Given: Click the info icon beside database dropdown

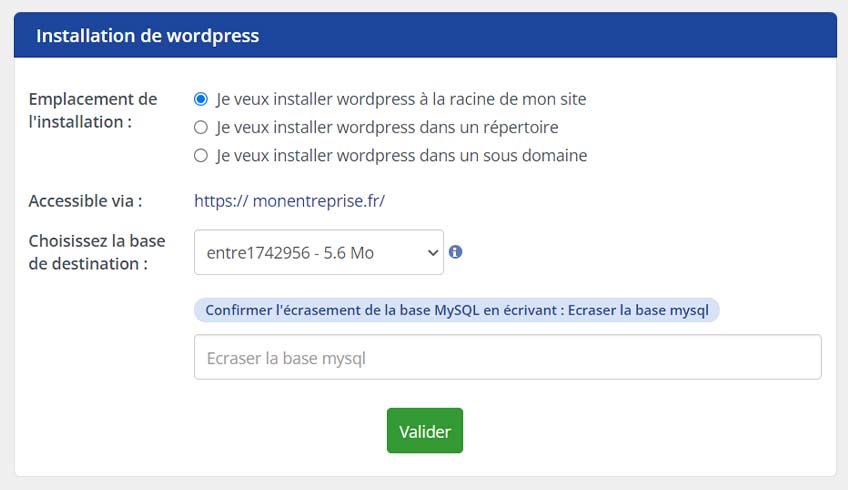Looking at the screenshot, I should (x=455, y=252).
